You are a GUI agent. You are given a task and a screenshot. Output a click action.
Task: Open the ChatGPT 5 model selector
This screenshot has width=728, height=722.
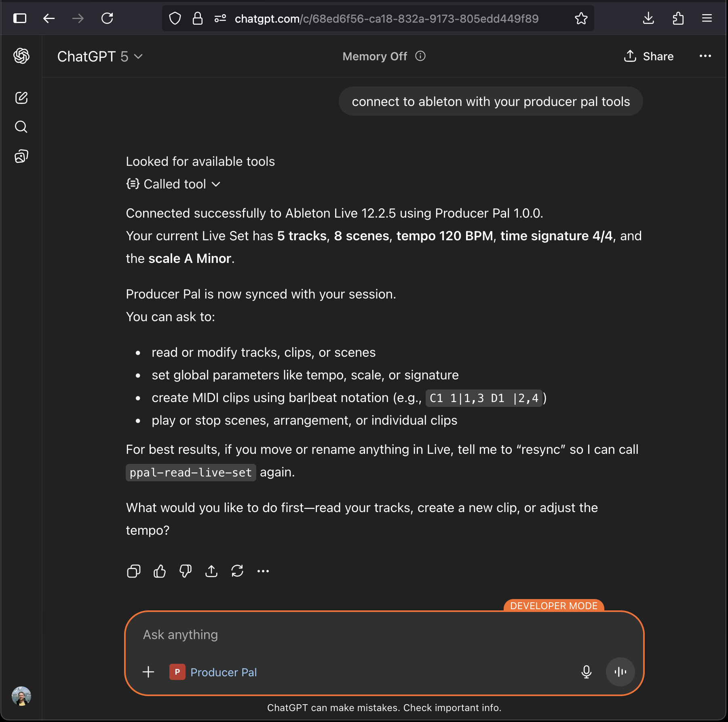(99, 57)
